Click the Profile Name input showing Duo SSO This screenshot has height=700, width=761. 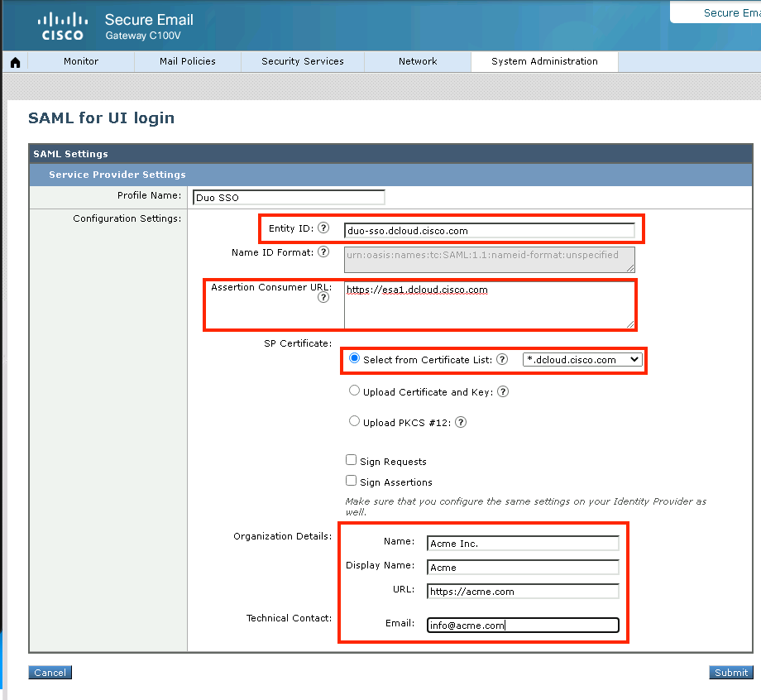coord(288,197)
